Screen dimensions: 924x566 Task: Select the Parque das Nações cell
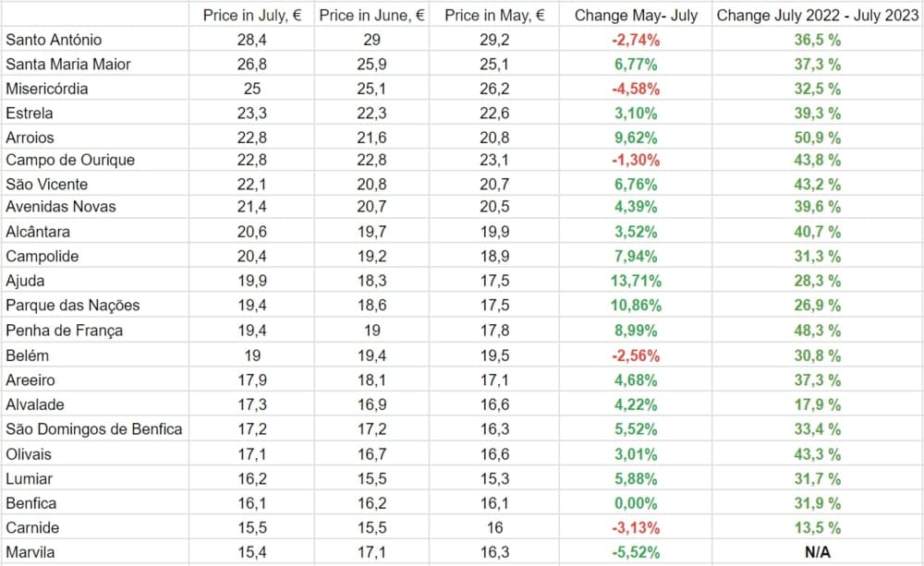pos(73,305)
